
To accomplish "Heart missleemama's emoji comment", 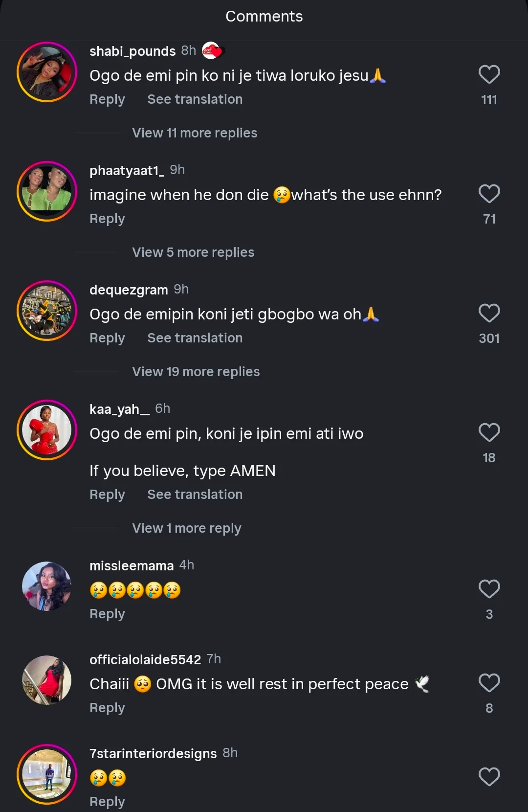I will click(489, 589).
